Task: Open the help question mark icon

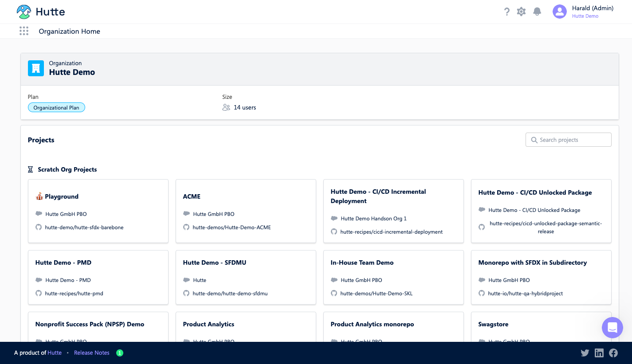Action: [507, 12]
